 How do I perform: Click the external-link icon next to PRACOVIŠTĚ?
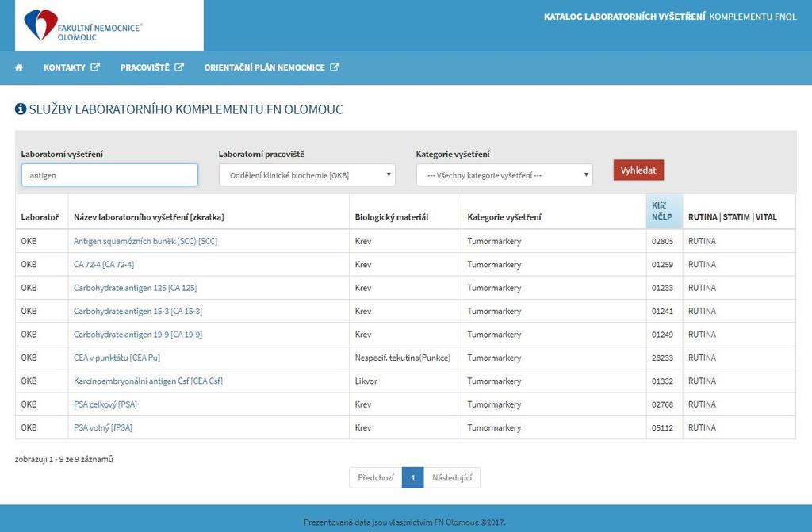pos(179,67)
